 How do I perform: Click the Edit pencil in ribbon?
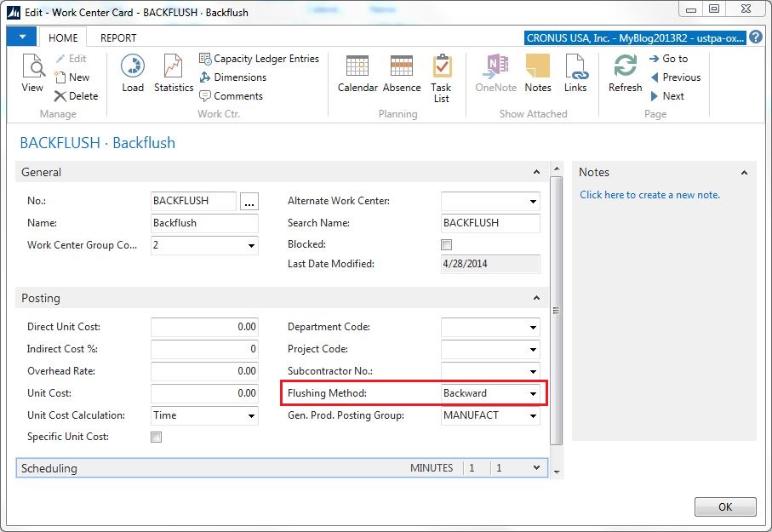pos(71,59)
